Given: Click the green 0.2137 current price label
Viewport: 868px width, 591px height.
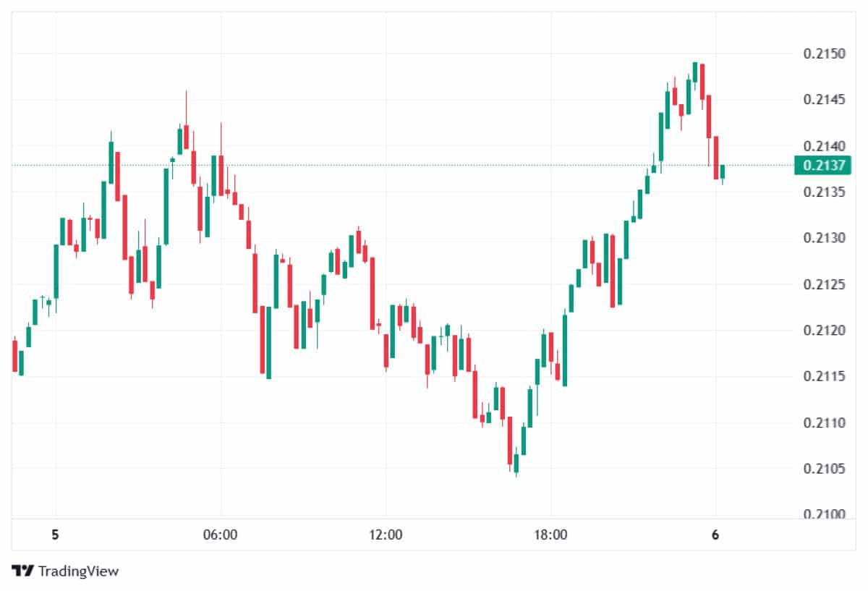Looking at the screenshot, I should pos(820,166).
